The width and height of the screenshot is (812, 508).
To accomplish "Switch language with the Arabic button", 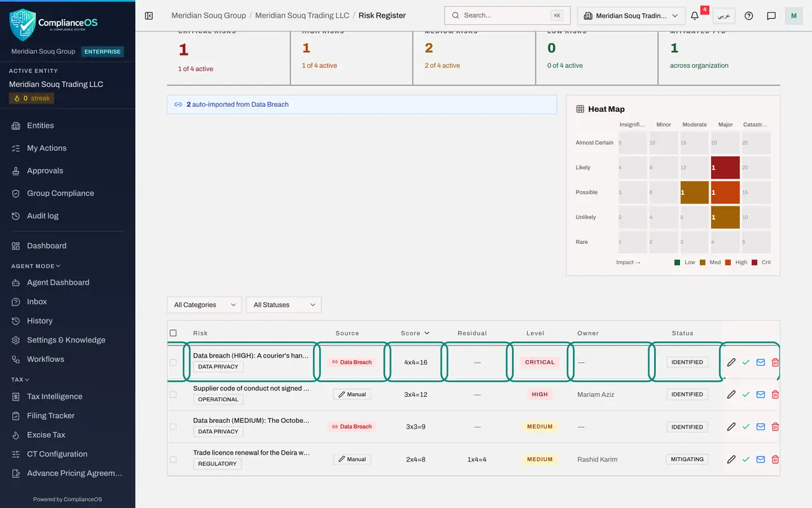I will coord(724,16).
